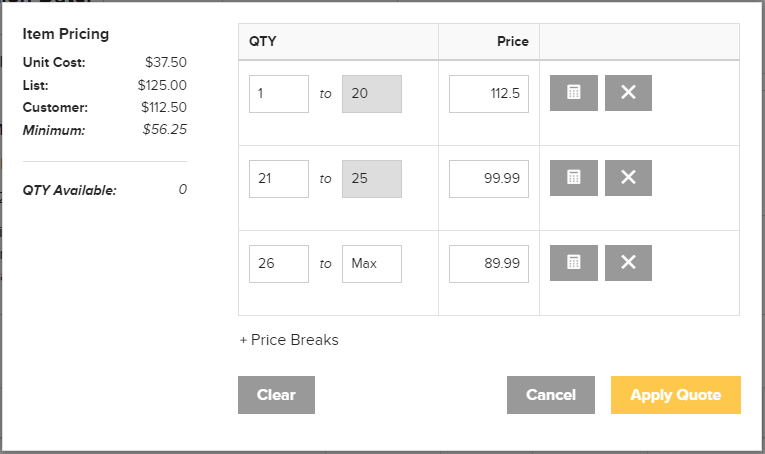Focus the start quantity field showing 1
Image resolution: width=765 pixels, height=454 pixels.
[279, 94]
